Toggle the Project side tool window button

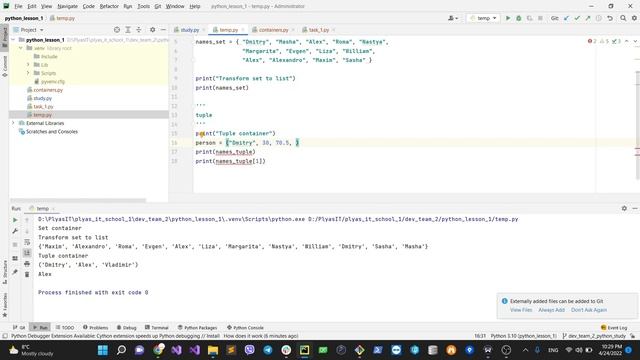tap(4, 38)
